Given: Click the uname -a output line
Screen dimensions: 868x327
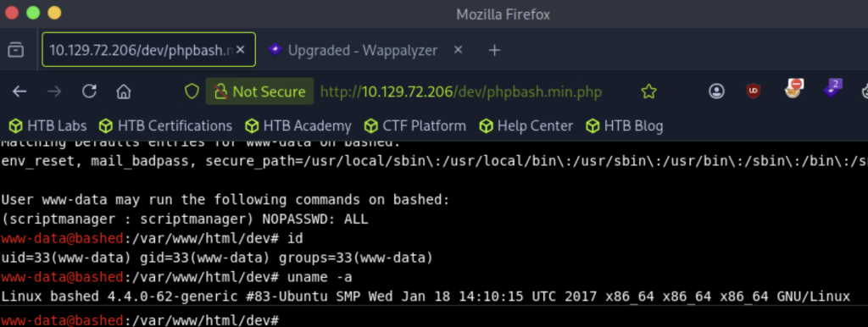Looking at the screenshot, I should click(x=426, y=297).
